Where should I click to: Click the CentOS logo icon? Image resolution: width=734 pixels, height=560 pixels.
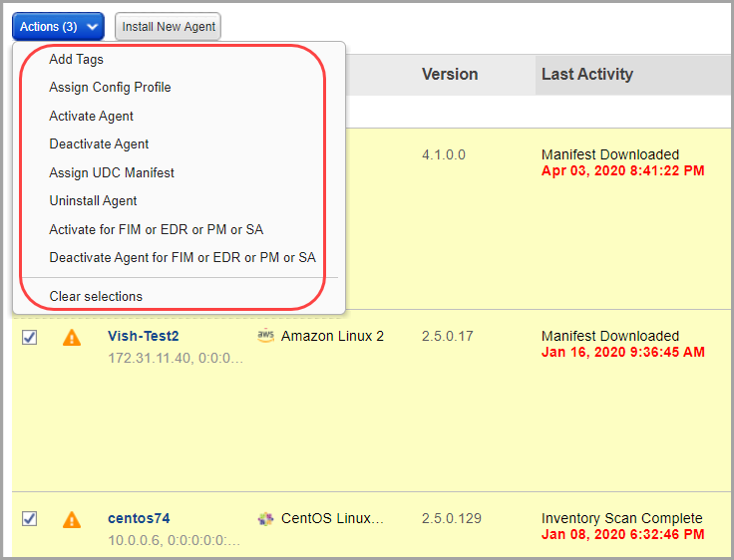coord(265,518)
